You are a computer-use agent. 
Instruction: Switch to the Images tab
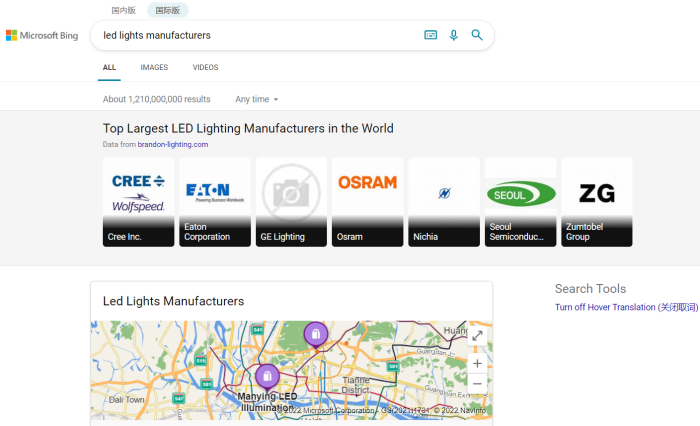pos(154,67)
